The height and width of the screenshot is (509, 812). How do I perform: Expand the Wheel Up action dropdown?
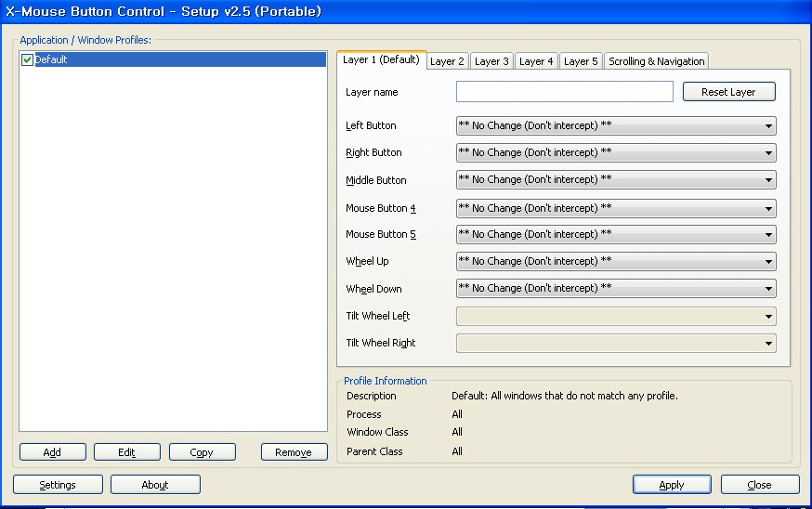click(x=616, y=262)
